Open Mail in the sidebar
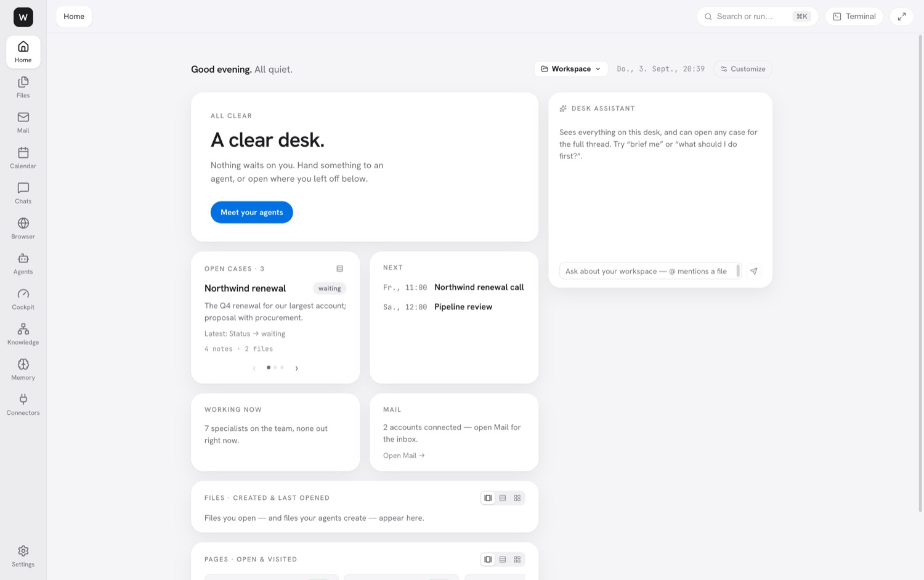924x580 pixels. [x=23, y=122]
